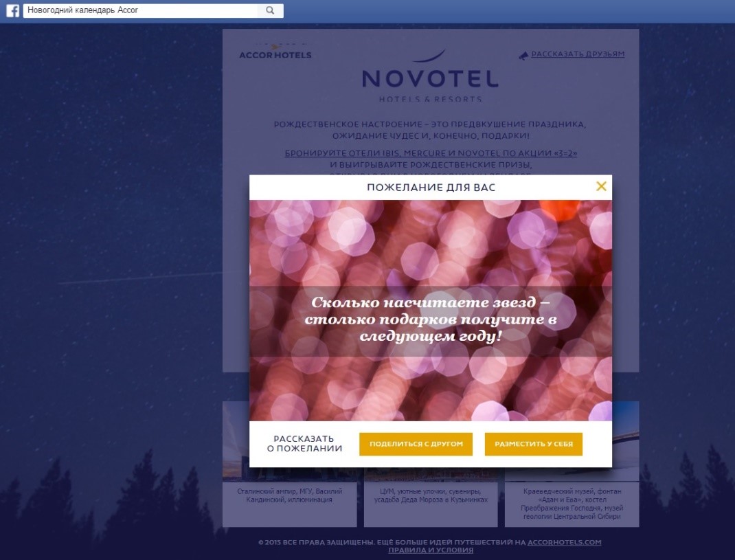Open the ACCORHOTELS.COM footer link
Viewport: 735px width, 560px height.
point(565,542)
